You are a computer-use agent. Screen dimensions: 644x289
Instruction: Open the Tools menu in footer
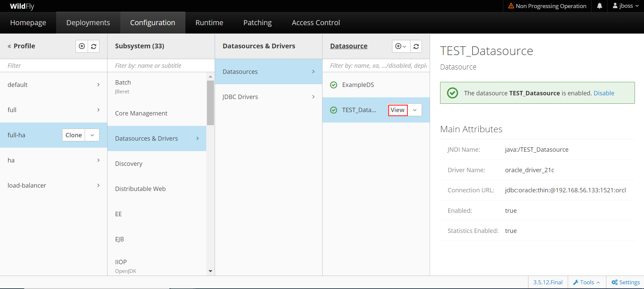point(587,282)
